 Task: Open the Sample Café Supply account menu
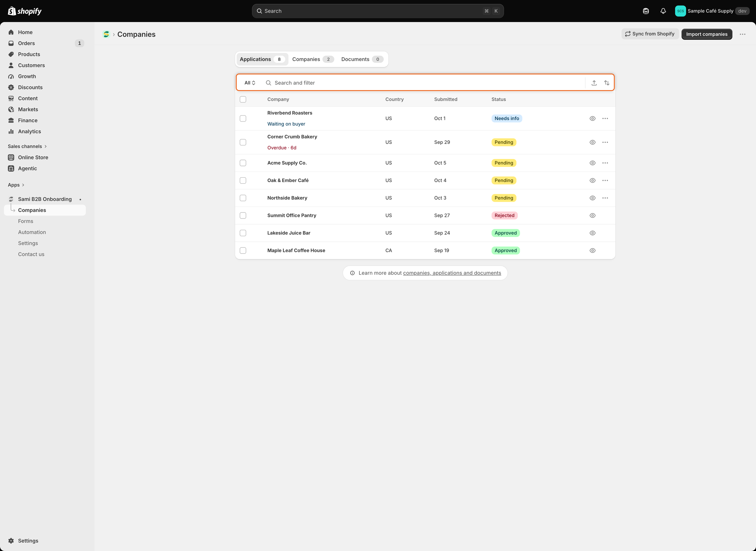click(x=712, y=11)
